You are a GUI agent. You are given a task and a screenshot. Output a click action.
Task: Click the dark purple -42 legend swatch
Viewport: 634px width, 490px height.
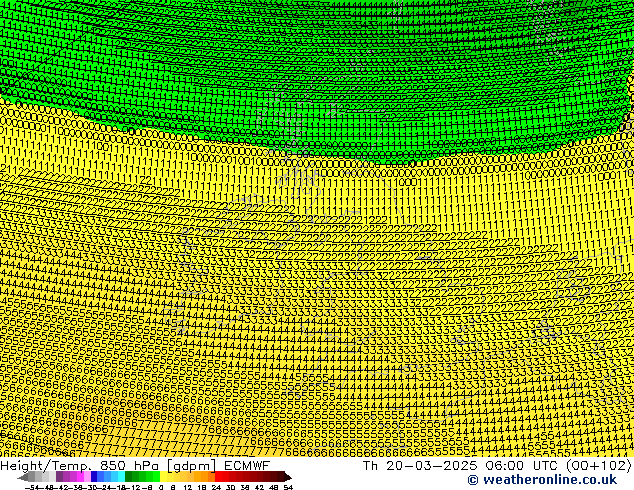click(x=59, y=476)
